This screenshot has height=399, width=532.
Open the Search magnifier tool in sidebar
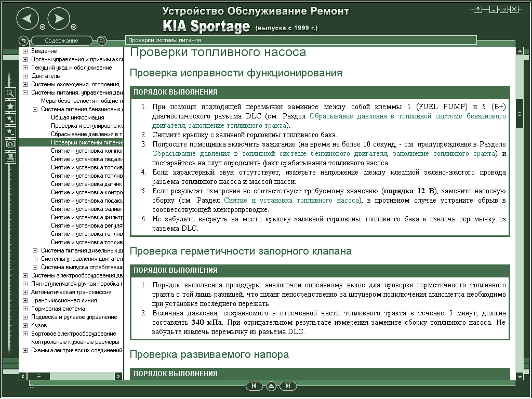[10, 93]
